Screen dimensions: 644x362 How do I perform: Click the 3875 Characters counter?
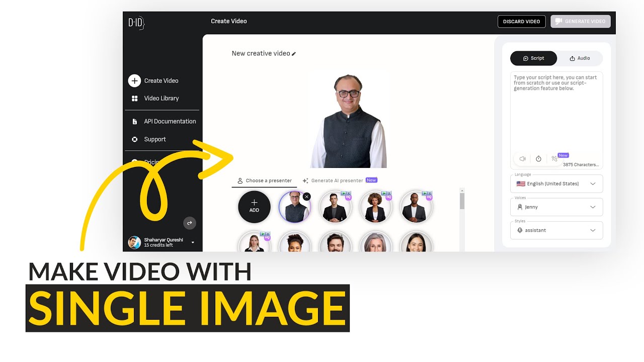click(x=581, y=164)
